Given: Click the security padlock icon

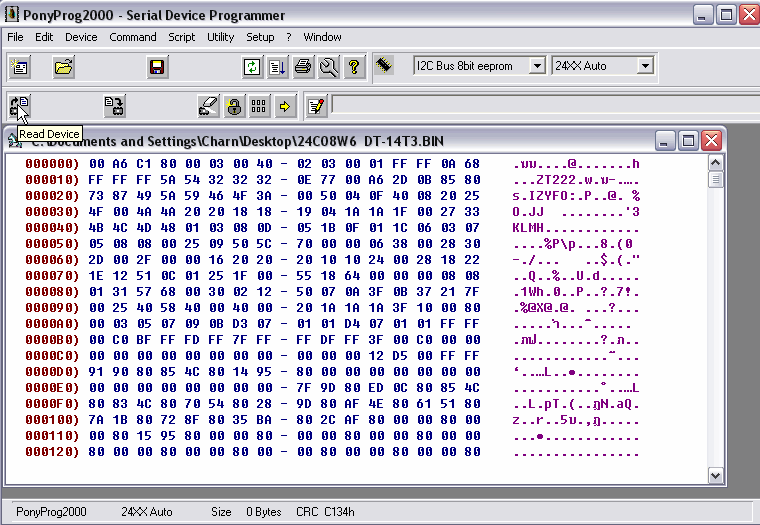Looking at the screenshot, I should (234, 106).
